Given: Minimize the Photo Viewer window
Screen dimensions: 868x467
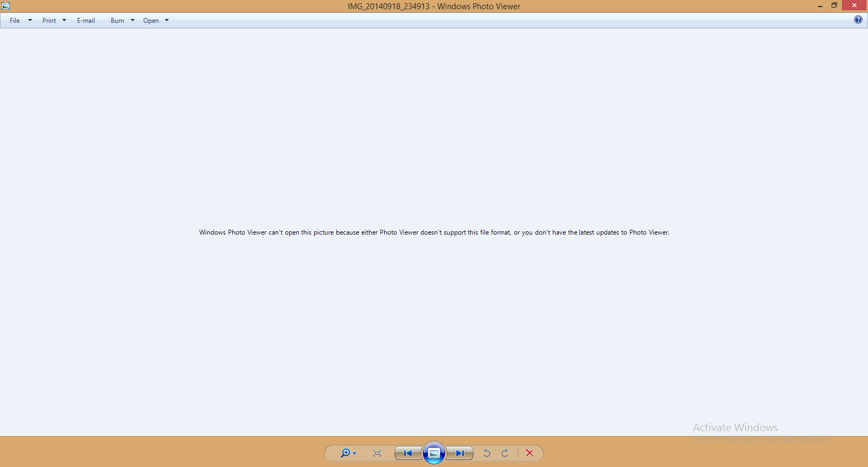Looking at the screenshot, I should pyautogui.click(x=820, y=6).
